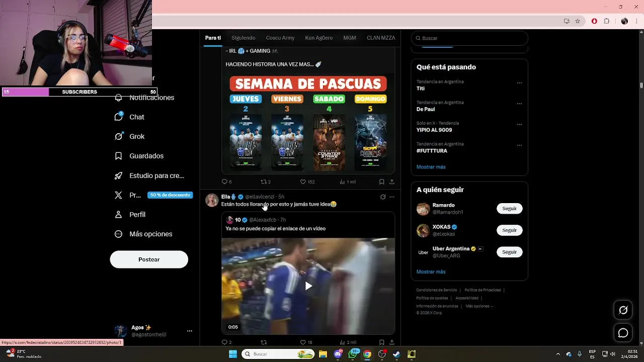Bookmark the Semana de Pascuas post
644x362 pixels.
pos(381,182)
